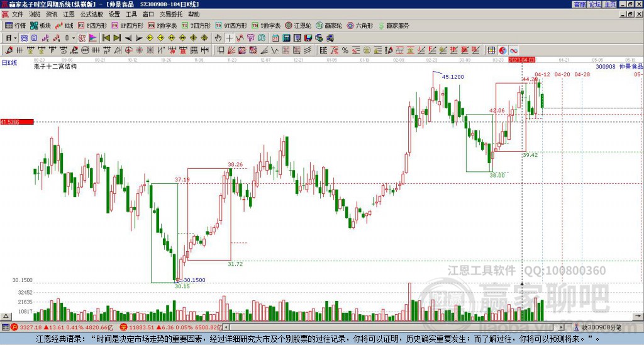Click the save floppy disk icon

308,38
